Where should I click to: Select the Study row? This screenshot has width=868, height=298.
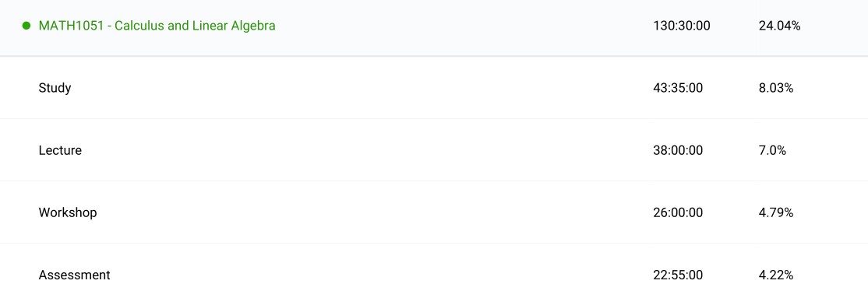pyautogui.click(x=434, y=87)
